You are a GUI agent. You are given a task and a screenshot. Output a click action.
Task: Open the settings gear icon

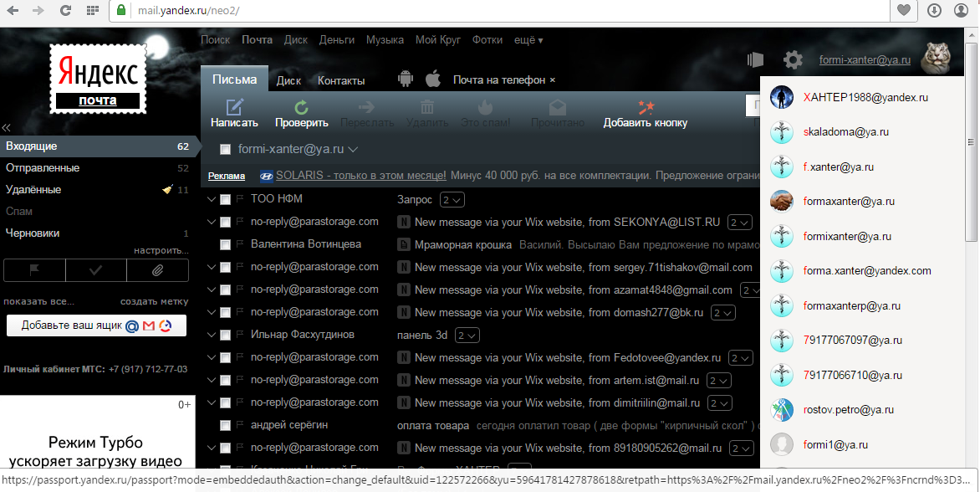click(794, 60)
